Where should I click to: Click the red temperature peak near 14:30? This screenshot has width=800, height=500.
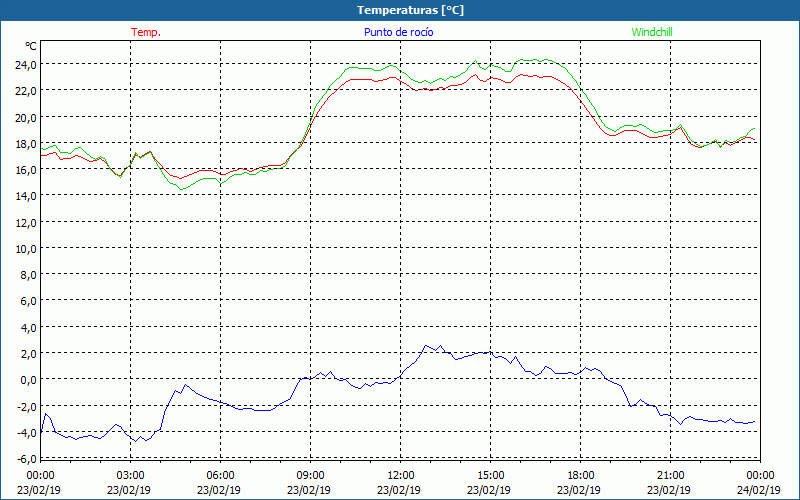[x=475, y=75]
